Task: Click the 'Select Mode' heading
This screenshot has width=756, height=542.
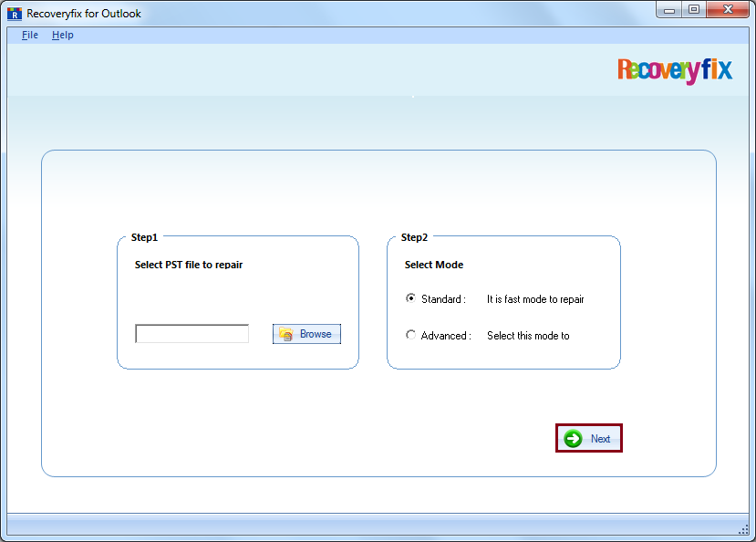Action: click(434, 265)
